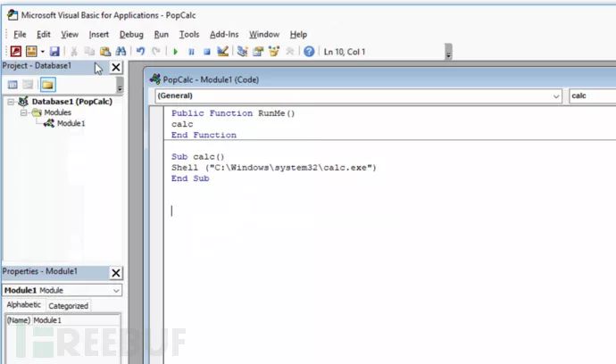This screenshot has height=364, width=616.
Task: Open the View menu
Action: pyautogui.click(x=70, y=35)
